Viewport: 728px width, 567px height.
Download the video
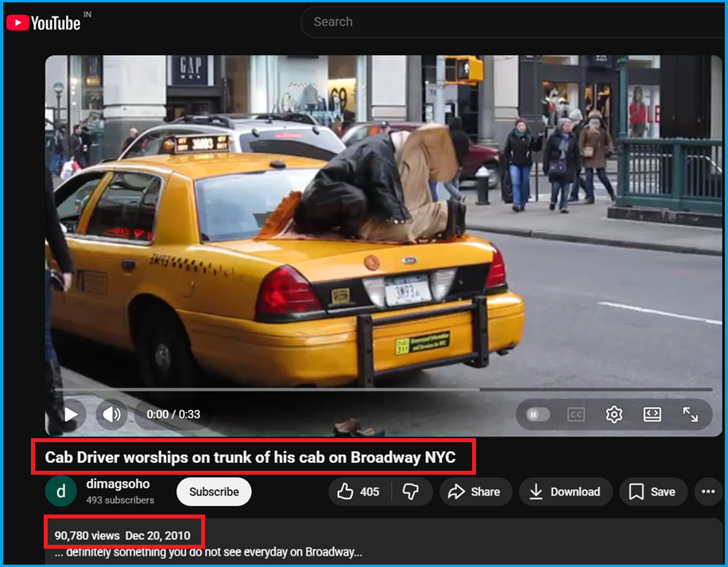tap(566, 491)
